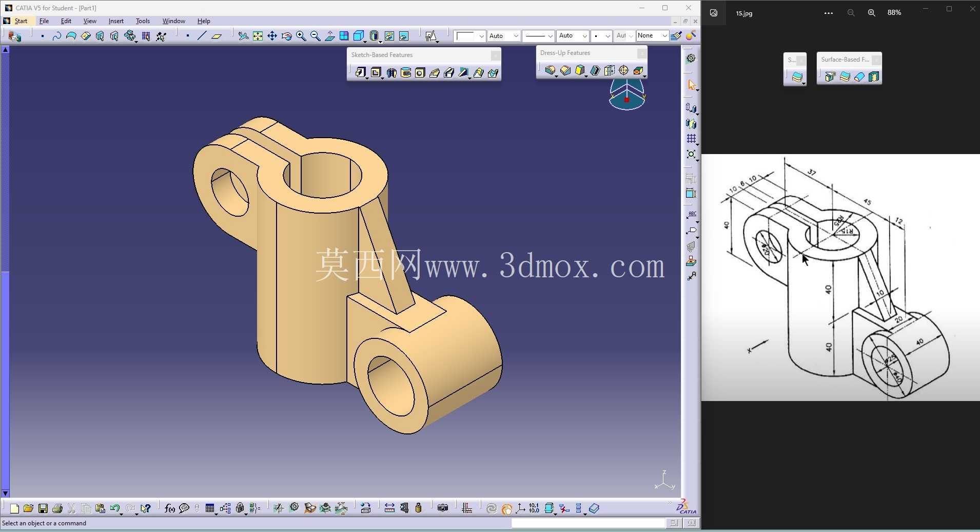This screenshot has height=532, width=980.
Task: Click the Print icon in bottom toolbar
Action: tap(57, 508)
